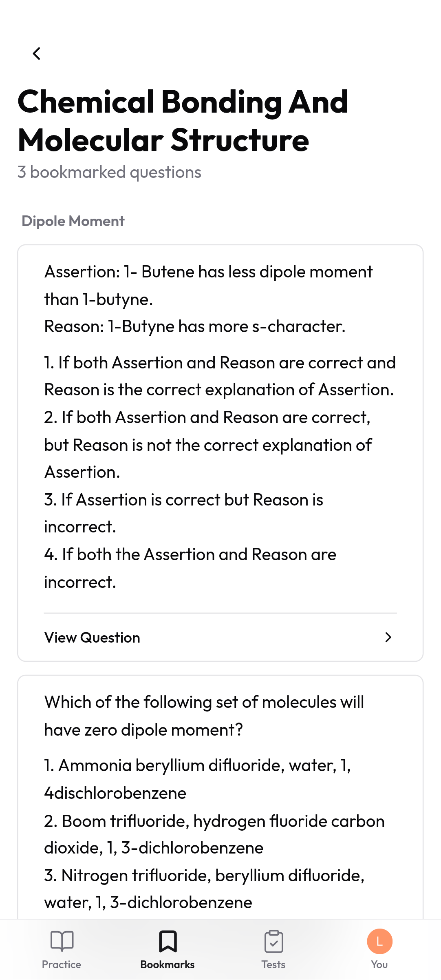Open the You profile avatar

(379, 941)
